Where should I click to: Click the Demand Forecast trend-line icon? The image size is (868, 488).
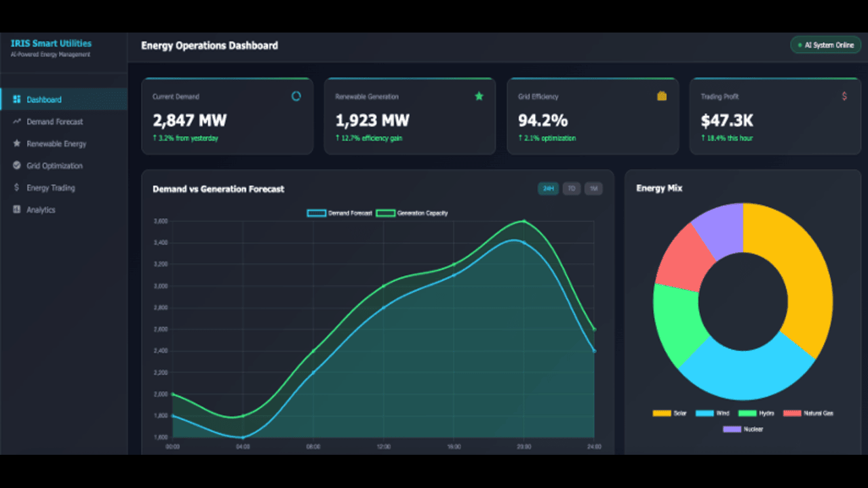coord(17,121)
